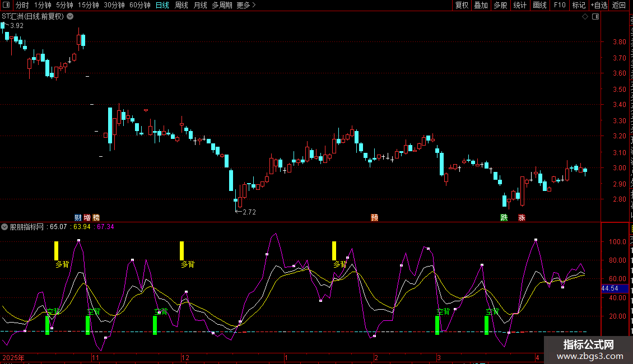Open dropdown next to ST汇洲 chart title
Image resolution: width=633 pixels, height=364 pixels.
pos(70,17)
